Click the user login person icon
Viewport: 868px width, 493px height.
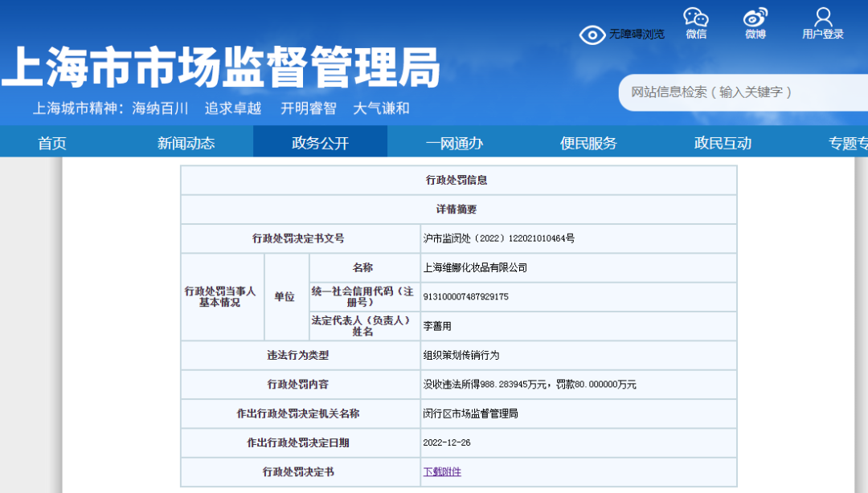pyautogui.click(x=823, y=17)
